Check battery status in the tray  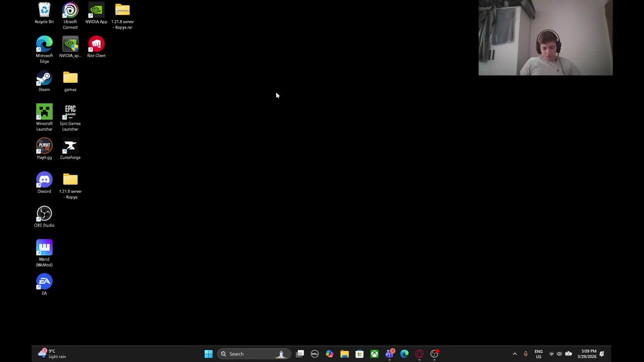(569, 354)
